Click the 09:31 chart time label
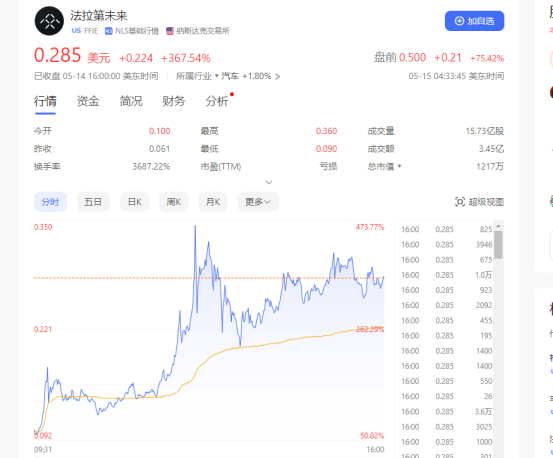The width and height of the screenshot is (553, 458). coord(43,450)
